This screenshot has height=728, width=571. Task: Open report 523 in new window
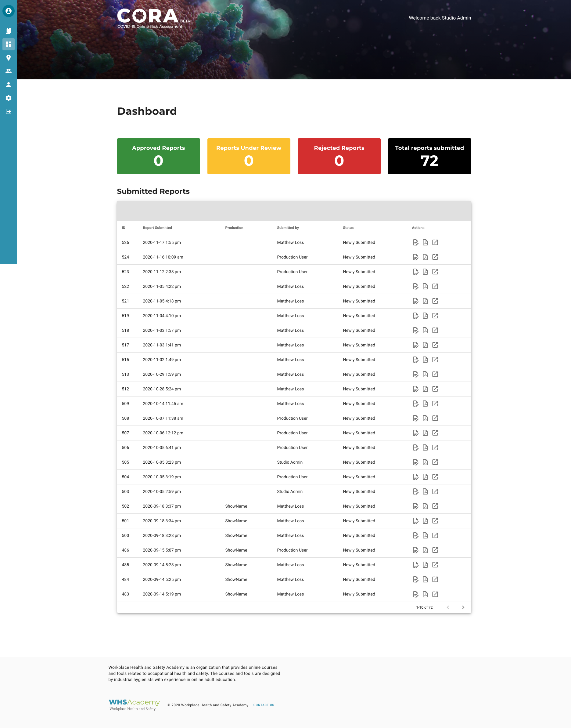coord(435,272)
